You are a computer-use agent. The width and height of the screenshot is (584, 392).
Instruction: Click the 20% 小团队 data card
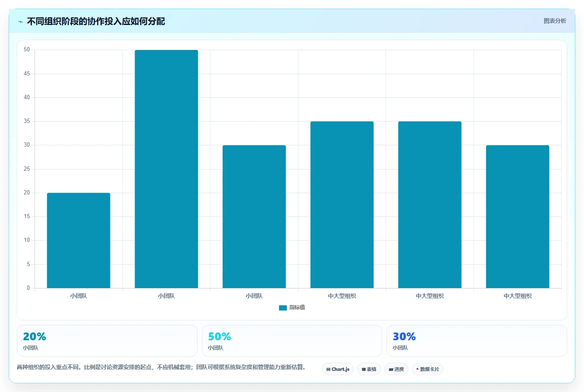click(x=107, y=341)
